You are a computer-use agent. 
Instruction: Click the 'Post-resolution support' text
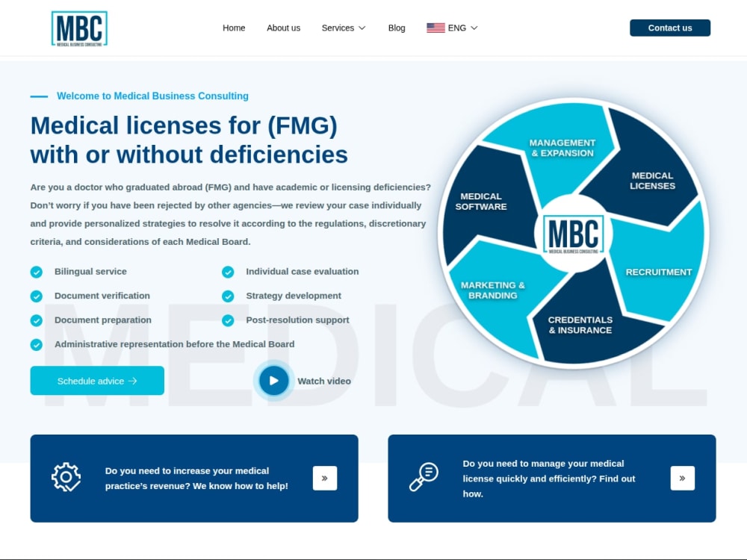point(297,320)
